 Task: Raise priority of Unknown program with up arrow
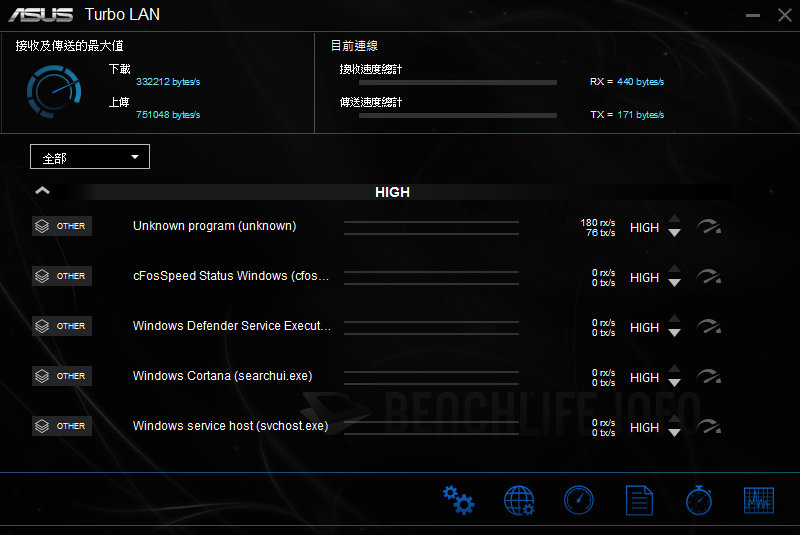pos(674,219)
